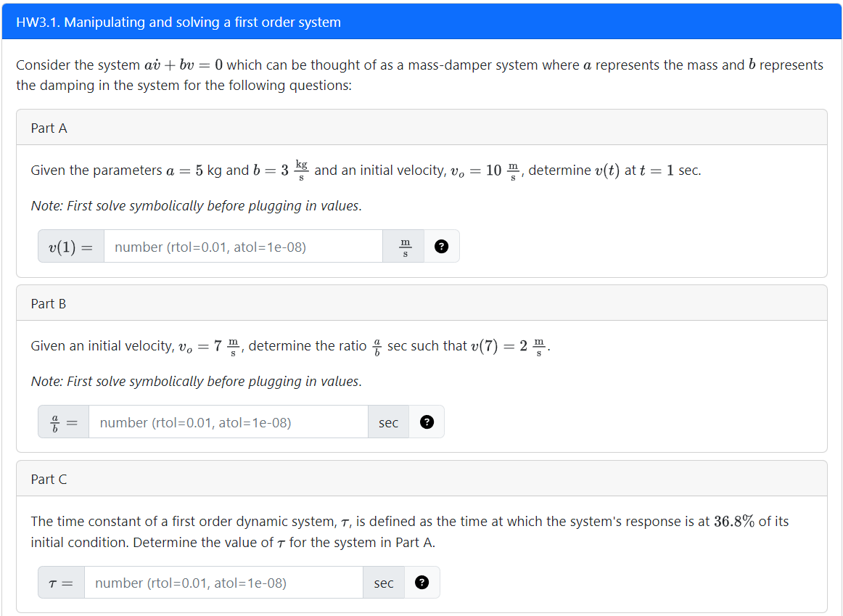
Task: Click the a/b fraction label in Part B
Action: (63, 422)
